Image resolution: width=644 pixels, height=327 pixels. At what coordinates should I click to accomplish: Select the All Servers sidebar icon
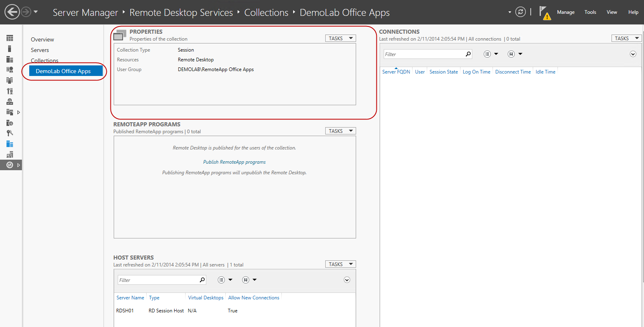click(10, 59)
